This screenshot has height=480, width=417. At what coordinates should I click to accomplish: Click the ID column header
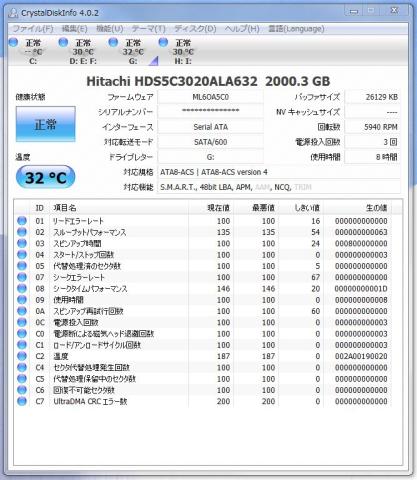[40, 208]
